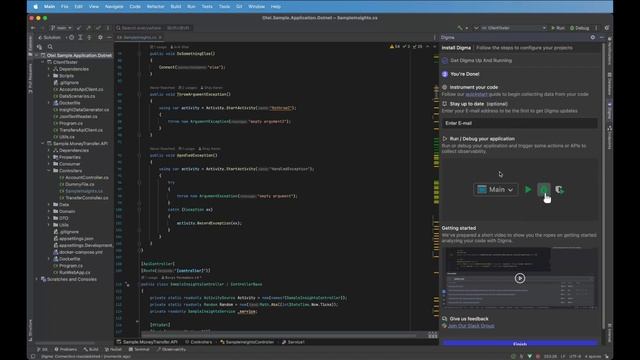
Task: Expand the Consumer folder
Action: (x=49, y=164)
